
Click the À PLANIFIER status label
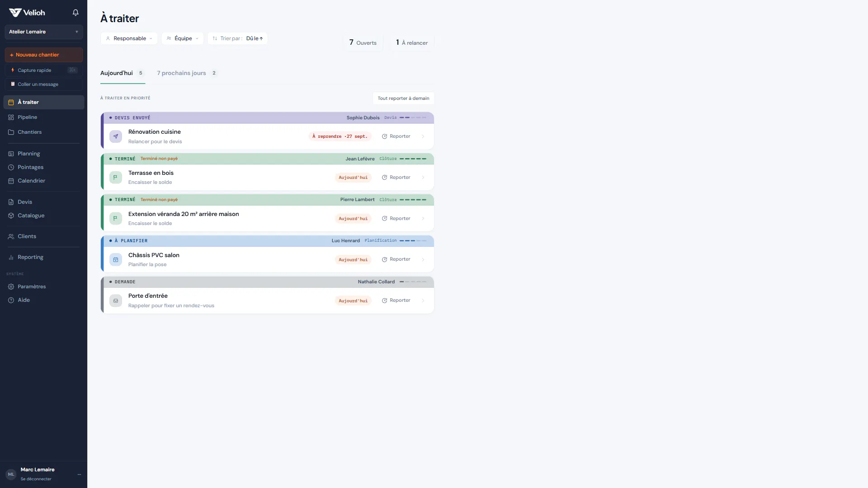(x=131, y=241)
